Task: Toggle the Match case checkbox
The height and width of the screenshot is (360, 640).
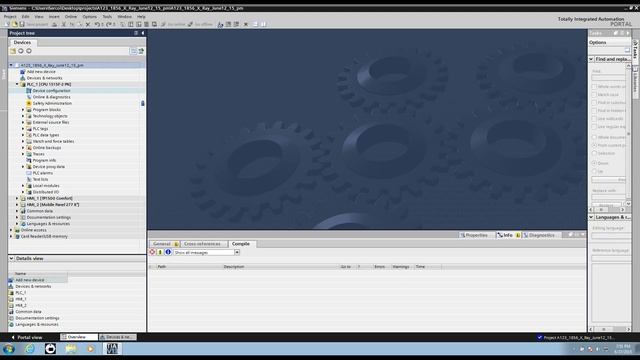Action: point(594,95)
